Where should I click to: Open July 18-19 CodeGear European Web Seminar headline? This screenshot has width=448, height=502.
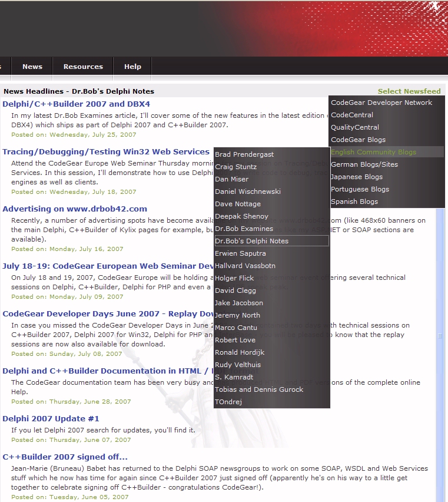pos(108,266)
